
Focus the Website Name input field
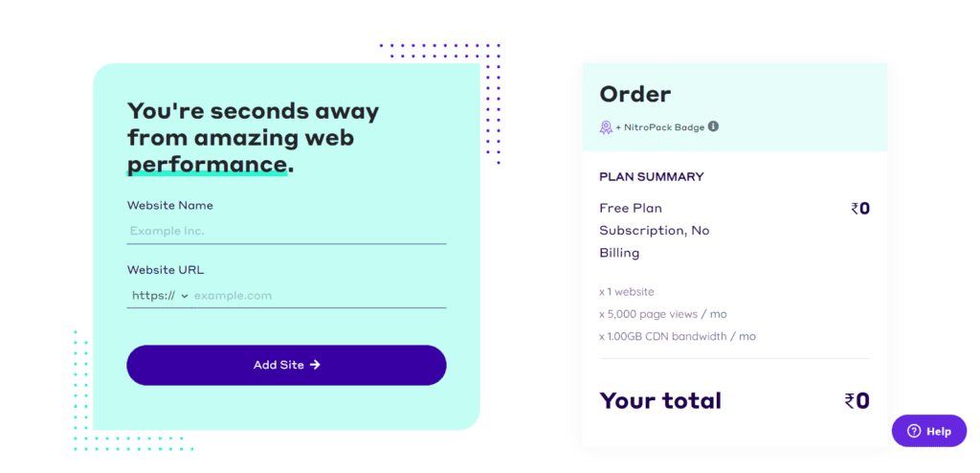(x=286, y=231)
